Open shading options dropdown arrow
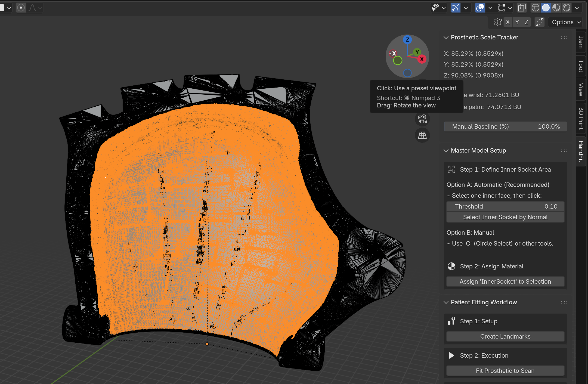588x384 pixels. [x=577, y=8]
